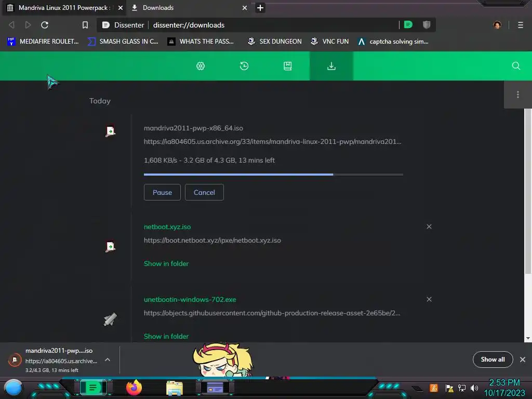The image size is (532, 399).
Task: Click the unetbootin-windows-702.exe file icon
Action: [110, 319]
